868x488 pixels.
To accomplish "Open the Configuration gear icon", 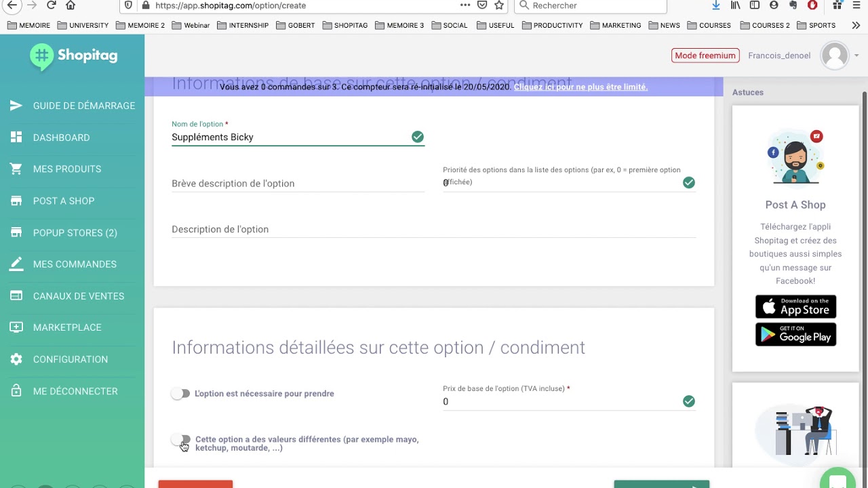I will (16, 359).
